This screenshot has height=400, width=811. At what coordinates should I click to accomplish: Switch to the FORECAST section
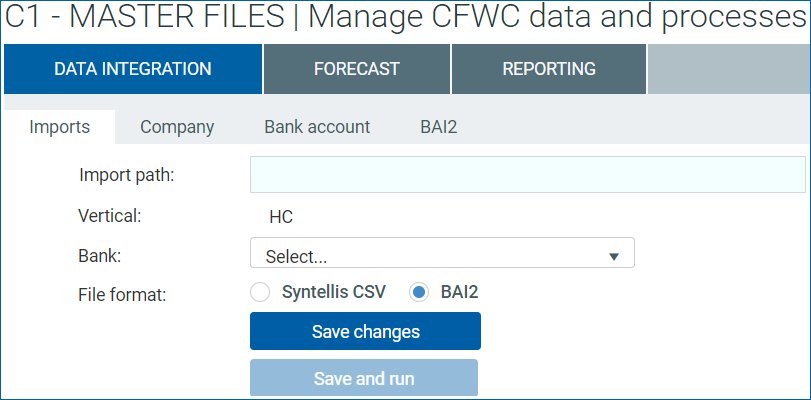tap(357, 69)
